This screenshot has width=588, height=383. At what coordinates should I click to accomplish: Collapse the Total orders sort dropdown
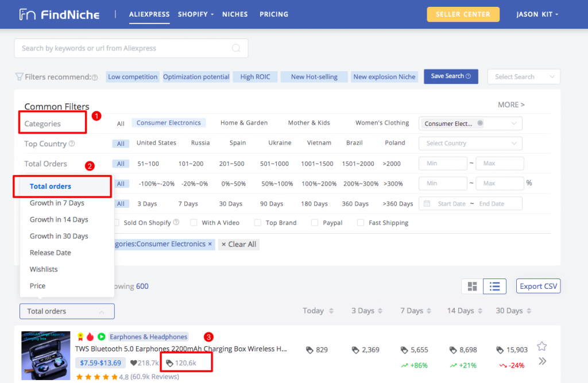click(67, 311)
